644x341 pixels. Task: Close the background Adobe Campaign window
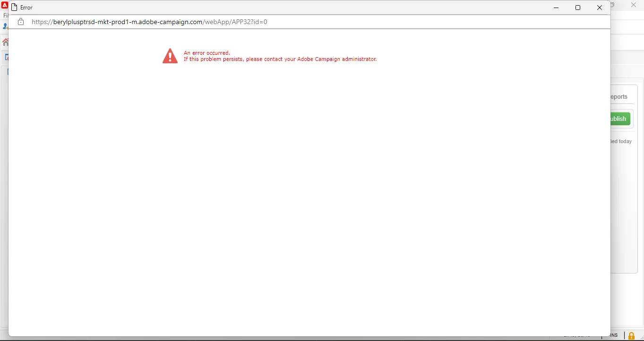635,5
